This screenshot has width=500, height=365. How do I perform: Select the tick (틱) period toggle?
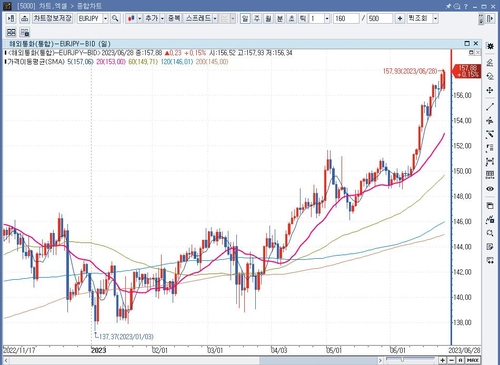tap(303, 18)
